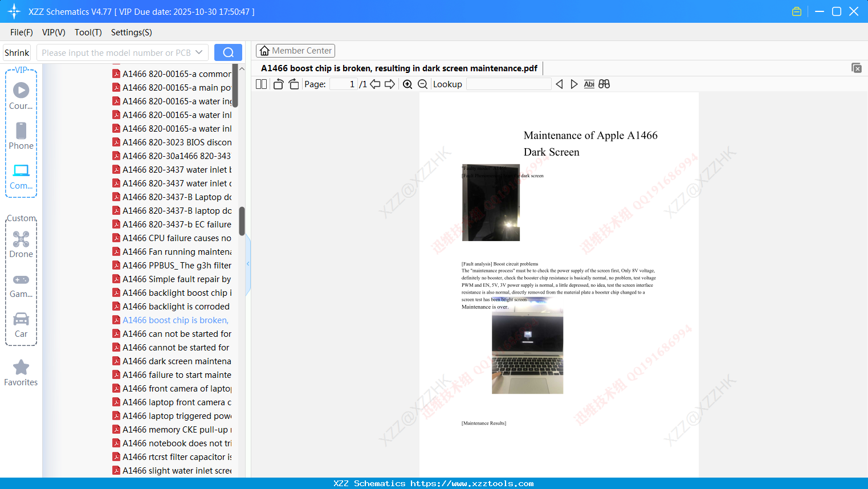868x489 pixels.
Task: Toggle the two-page view icon
Action: (x=262, y=84)
